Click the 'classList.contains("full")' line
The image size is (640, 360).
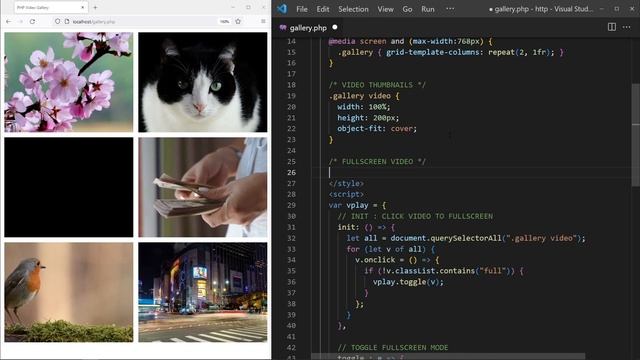[x=444, y=271]
